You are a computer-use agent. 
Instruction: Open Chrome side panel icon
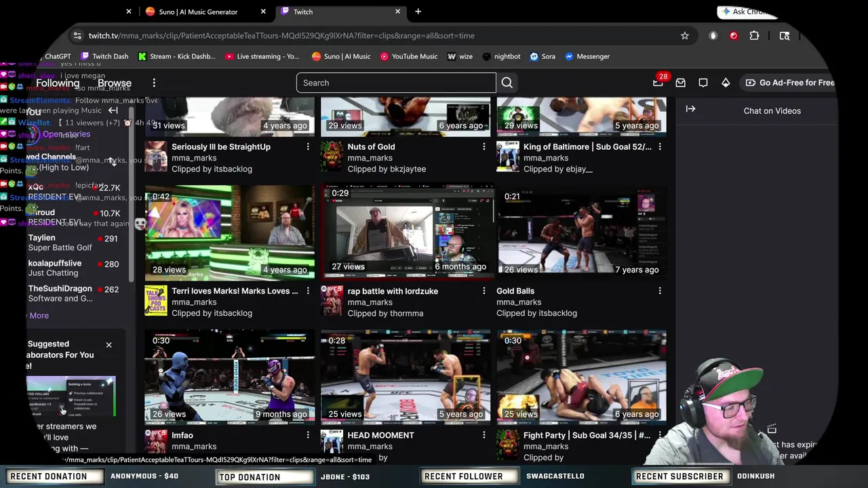[785, 36]
